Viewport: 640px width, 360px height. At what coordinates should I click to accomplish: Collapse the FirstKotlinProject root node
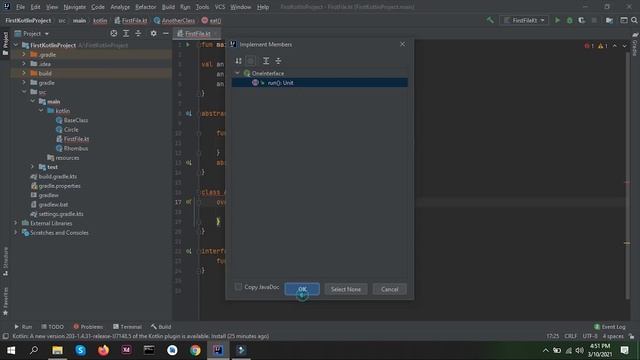[x=16, y=45]
